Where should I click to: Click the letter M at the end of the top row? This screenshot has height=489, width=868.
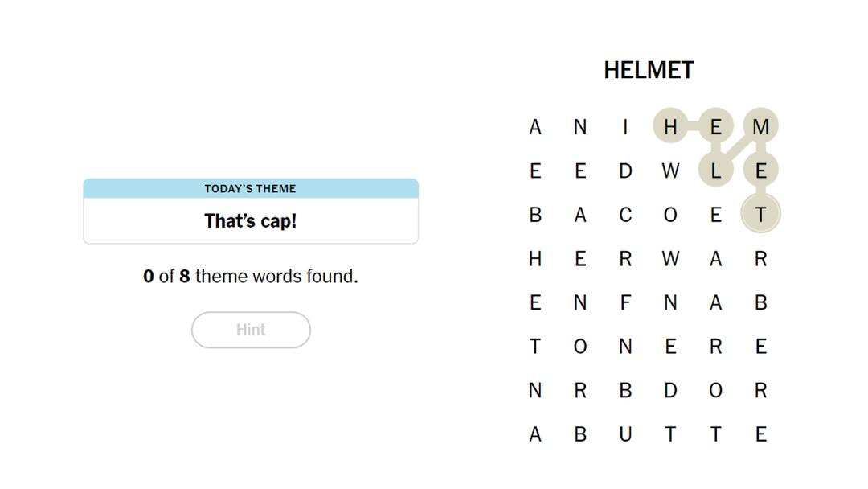[760, 126]
